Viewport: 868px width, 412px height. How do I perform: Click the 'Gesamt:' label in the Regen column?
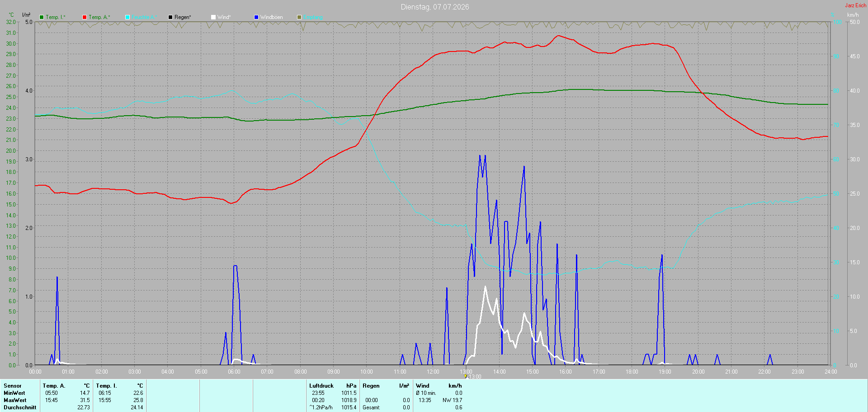[x=372, y=407]
